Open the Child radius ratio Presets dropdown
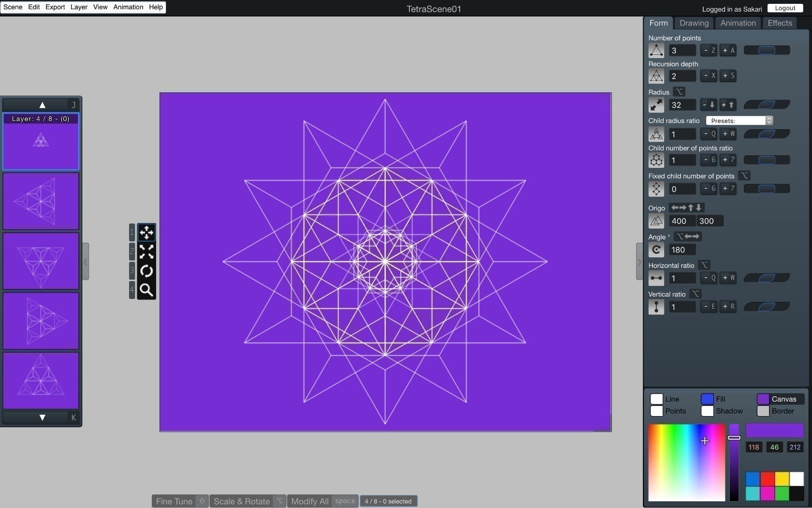The width and height of the screenshot is (812, 508). pos(739,120)
